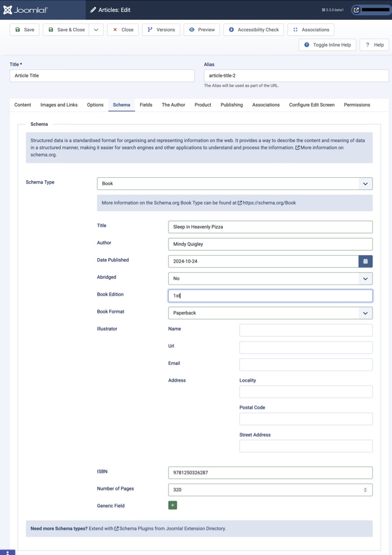Viewport: 392px width, 555px height.
Task: Click the Number of Pages stepper arrows
Action: (x=365, y=490)
